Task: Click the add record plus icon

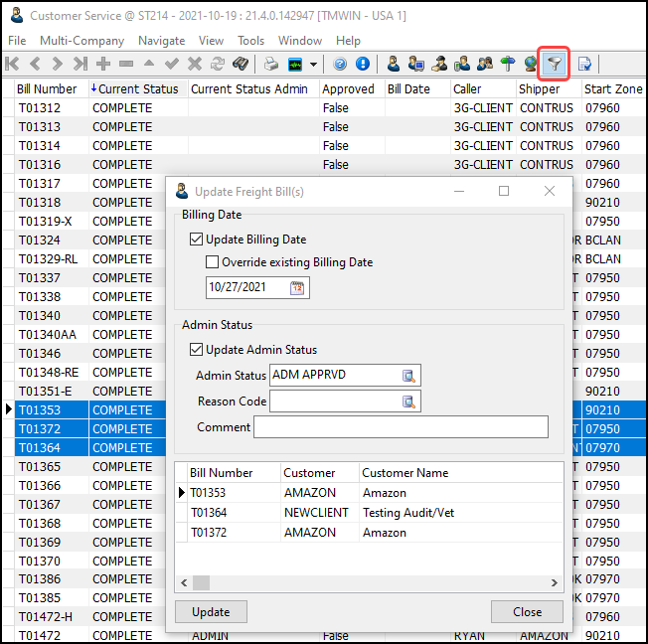Action: coord(103,64)
